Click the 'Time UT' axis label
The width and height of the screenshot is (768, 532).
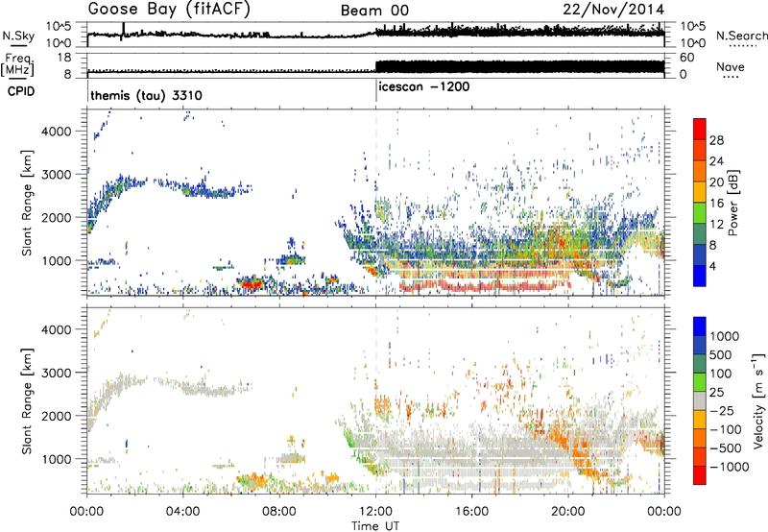coord(375,525)
